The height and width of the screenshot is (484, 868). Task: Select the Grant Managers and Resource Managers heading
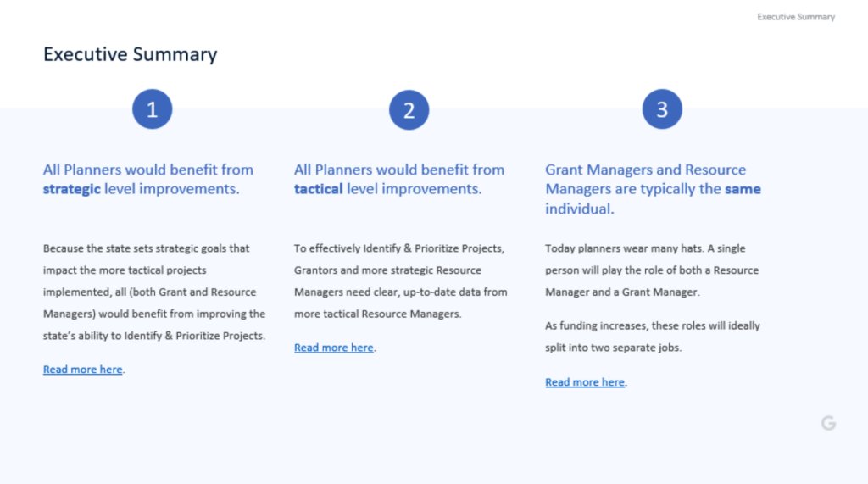point(653,188)
